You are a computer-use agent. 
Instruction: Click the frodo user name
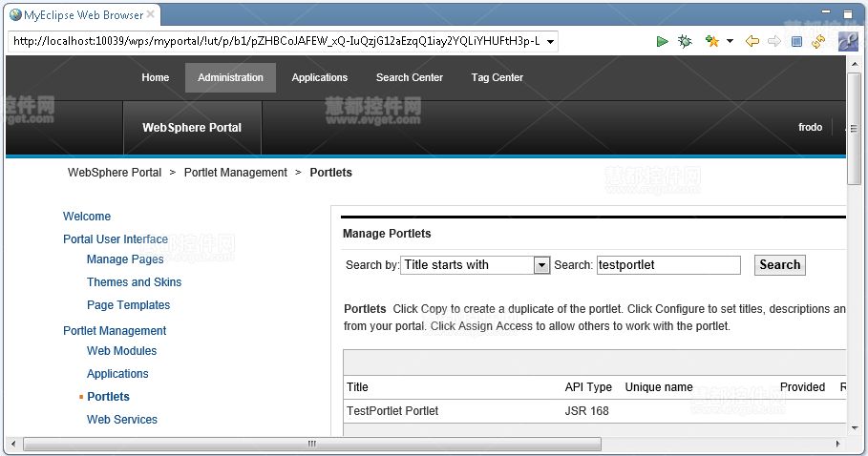click(810, 127)
